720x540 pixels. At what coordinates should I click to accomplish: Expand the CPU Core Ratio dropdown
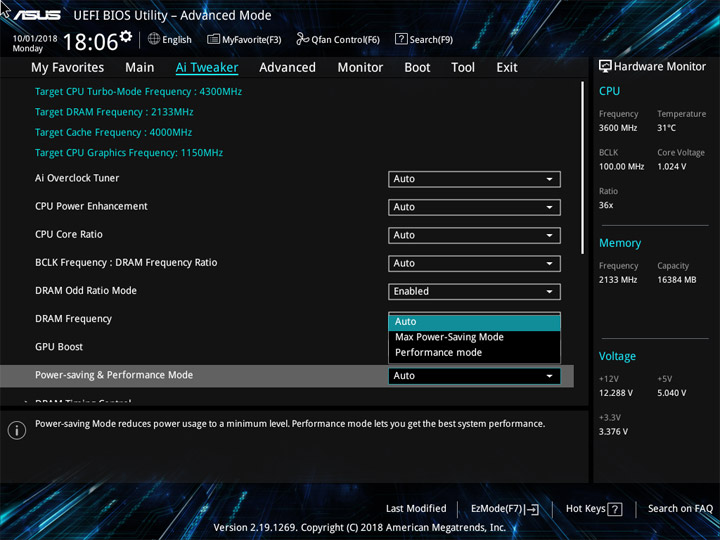474,235
